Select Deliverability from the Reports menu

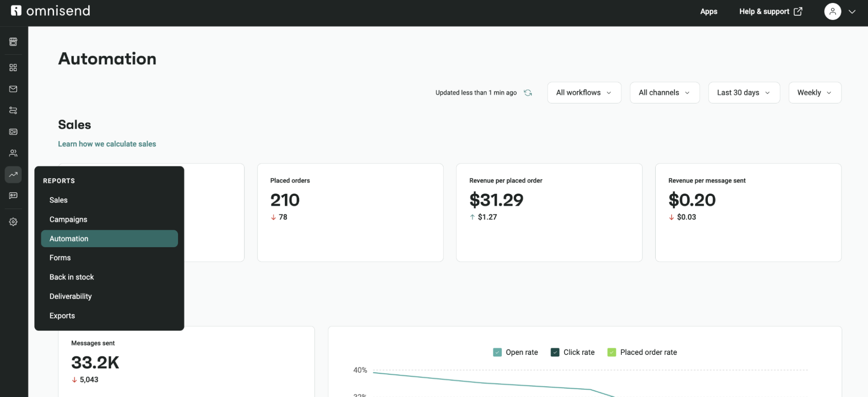coord(70,296)
